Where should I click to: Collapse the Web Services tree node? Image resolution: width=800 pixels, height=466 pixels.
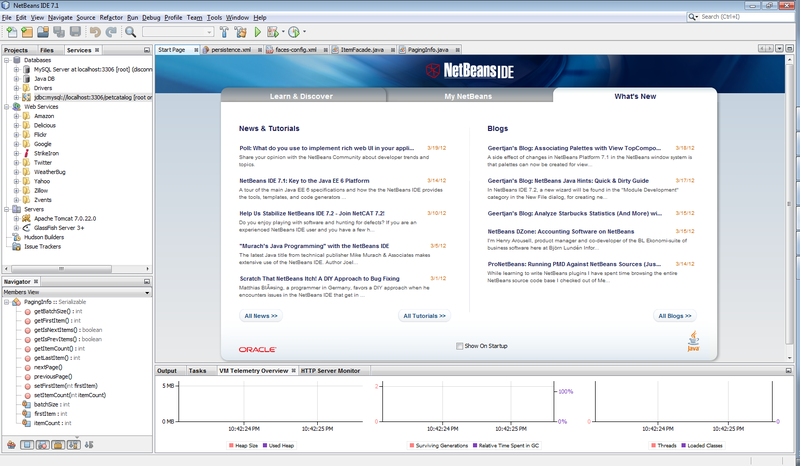click(x=7, y=107)
